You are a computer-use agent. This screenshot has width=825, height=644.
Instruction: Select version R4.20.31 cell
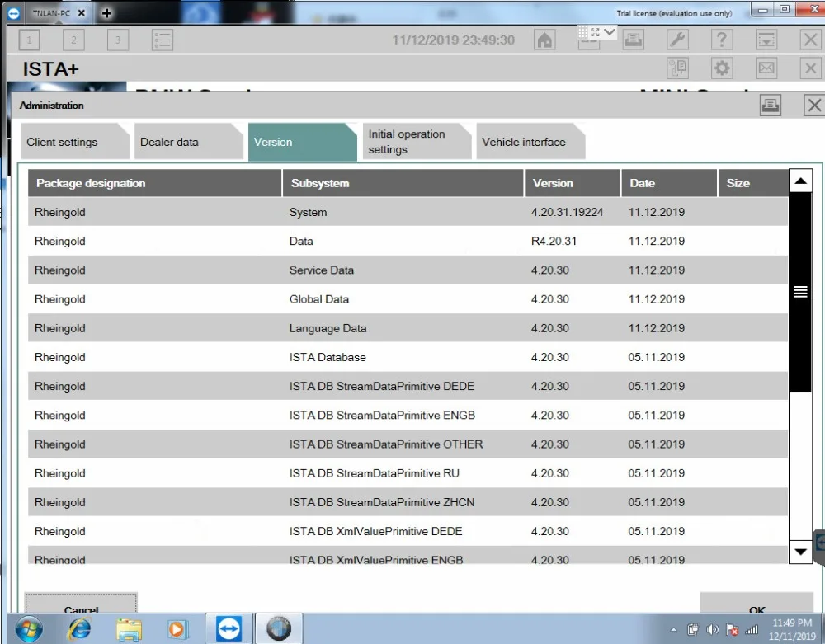click(x=554, y=242)
